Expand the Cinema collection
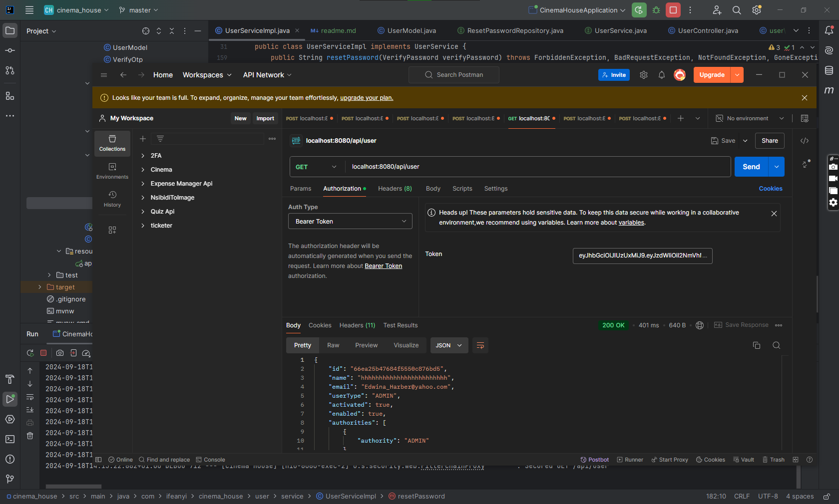Screen dimensions: 839x504 point(143,170)
